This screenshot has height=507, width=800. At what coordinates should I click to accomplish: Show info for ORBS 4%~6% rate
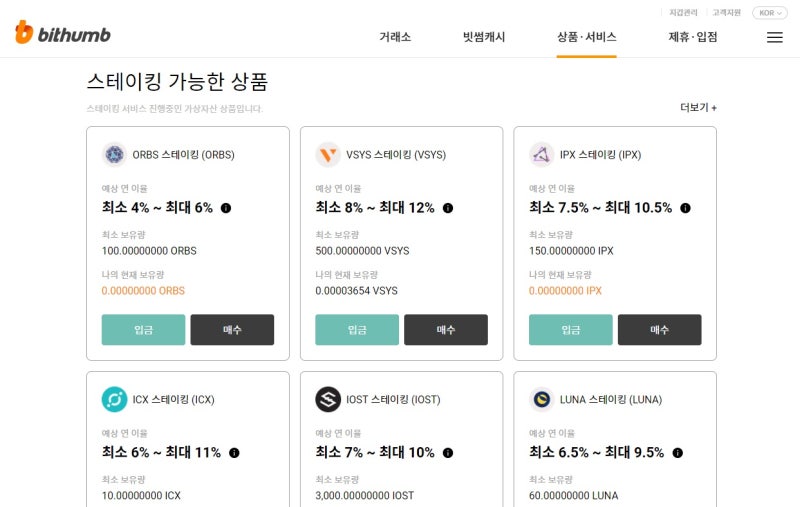point(226,208)
